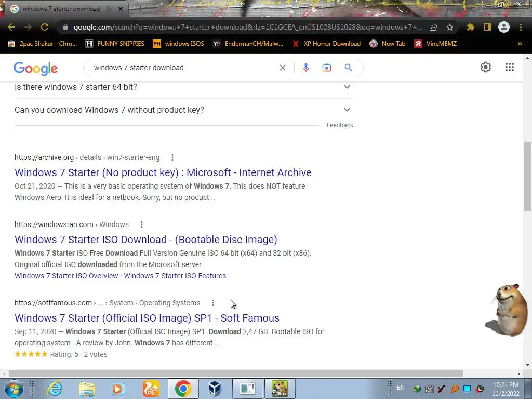Open the New Tab bookmark
Screen dimensions: 532x399
(388, 44)
